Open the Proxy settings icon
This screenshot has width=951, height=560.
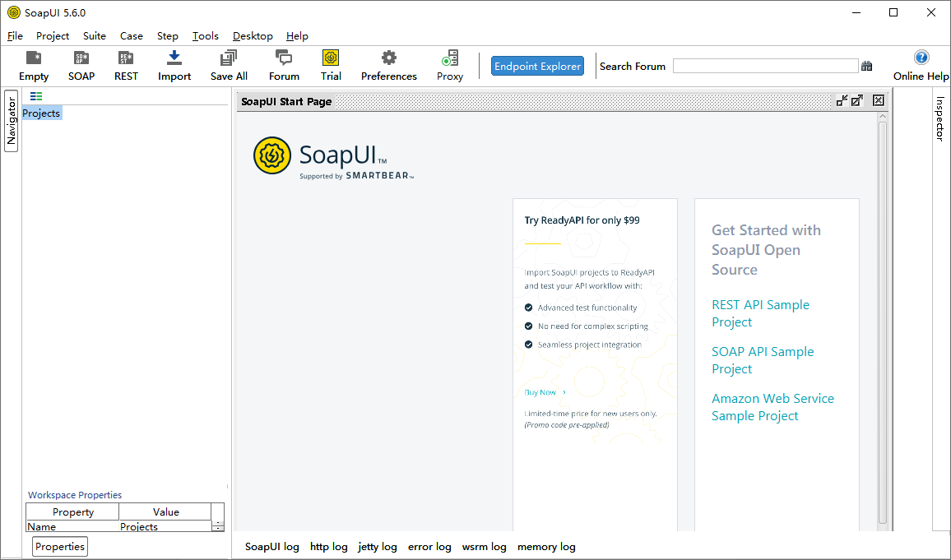[450, 66]
